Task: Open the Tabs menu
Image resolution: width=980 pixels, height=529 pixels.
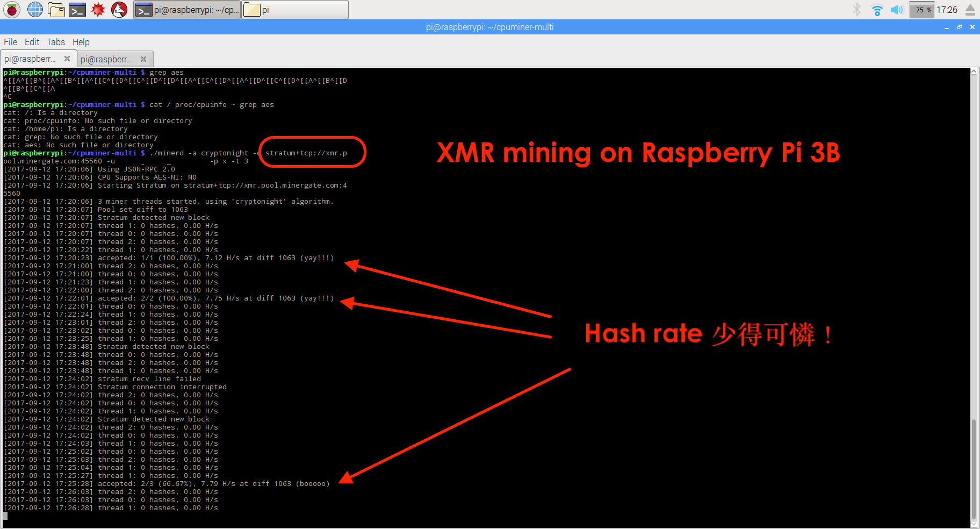Action: [55, 42]
